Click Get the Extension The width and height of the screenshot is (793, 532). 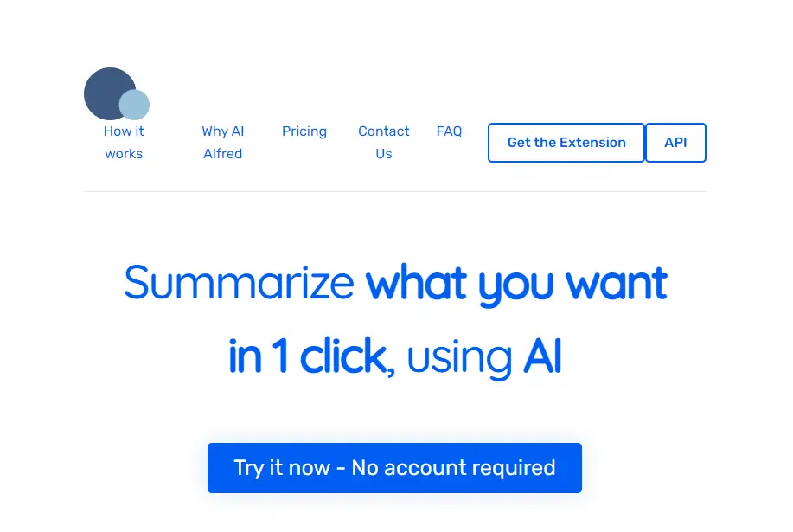[566, 143]
